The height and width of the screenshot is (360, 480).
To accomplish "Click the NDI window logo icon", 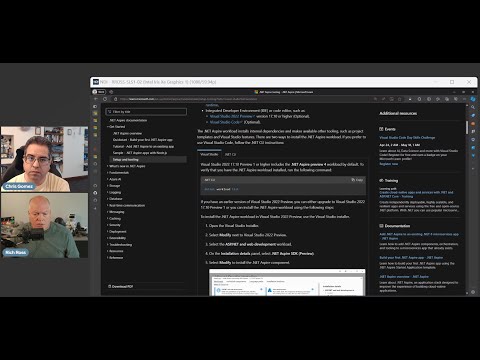I will click(96, 82).
